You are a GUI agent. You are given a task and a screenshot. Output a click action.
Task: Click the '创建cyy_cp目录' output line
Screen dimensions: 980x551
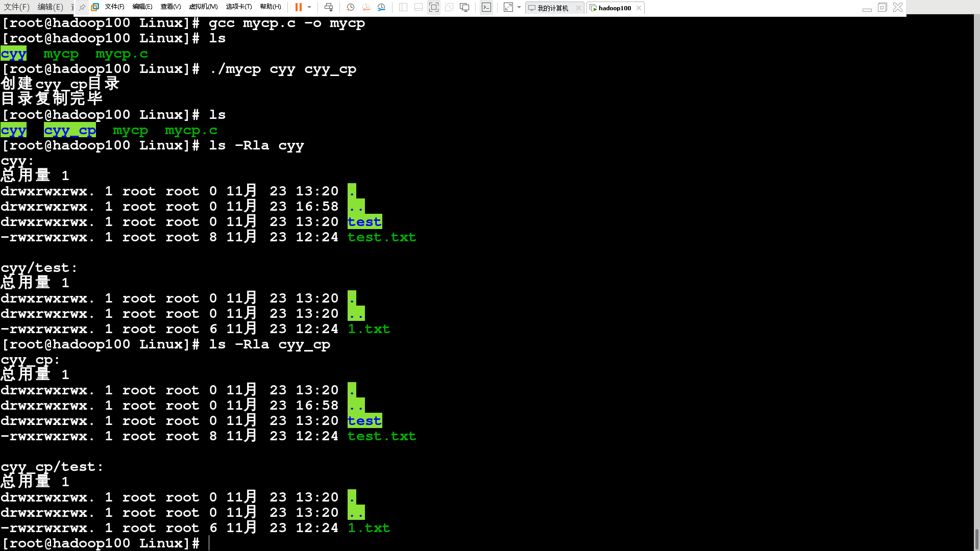(60, 84)
